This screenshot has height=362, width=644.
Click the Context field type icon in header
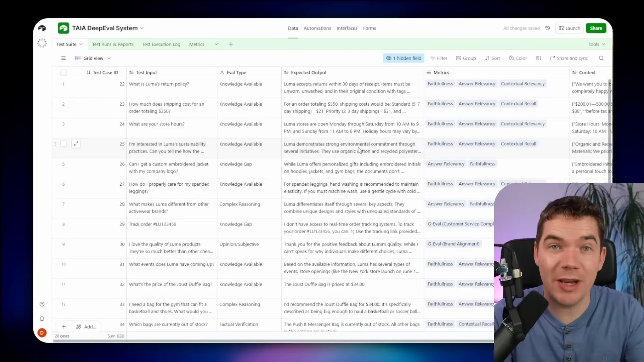[574, 72]
